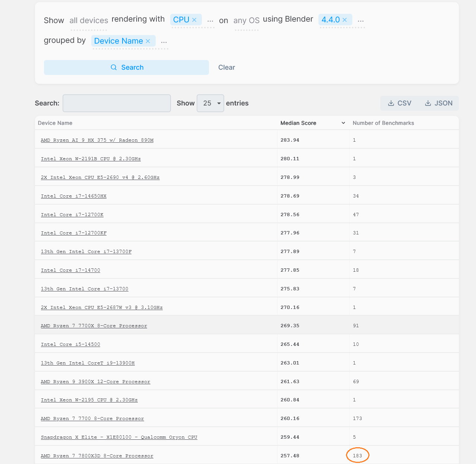
Task: Open 13th Gen Intel Core i7-13700 link
Action: 85,289
